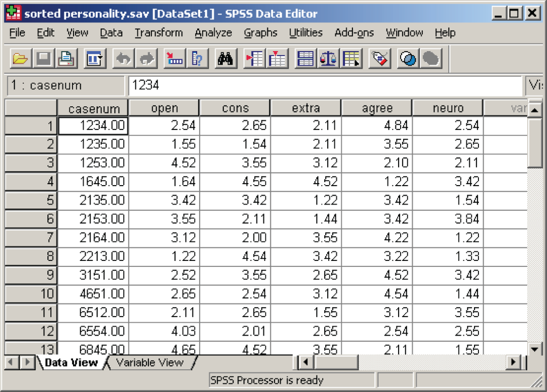The width and height of the screenshot is (547, 392).
Task: Click the Use Sets circles icon
Action: click(408, 59)
